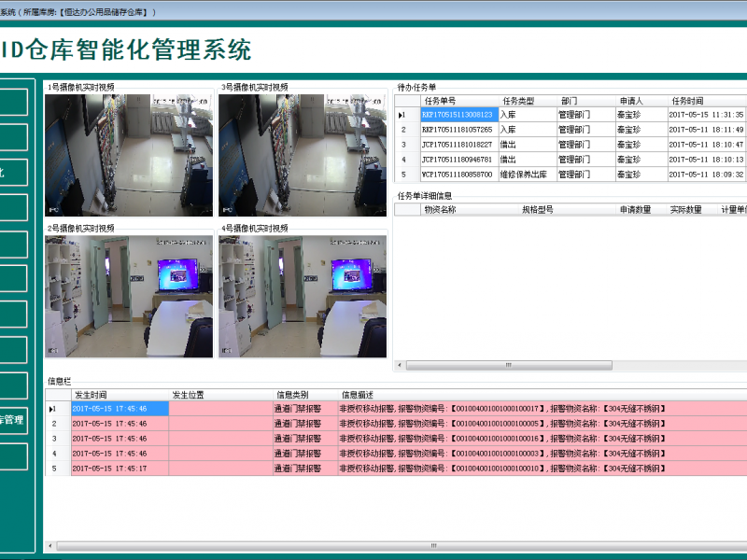This screenshot has height=560, width=747.
Task: Open the sidebar button ending in 库管理
Action: point(13,420)
